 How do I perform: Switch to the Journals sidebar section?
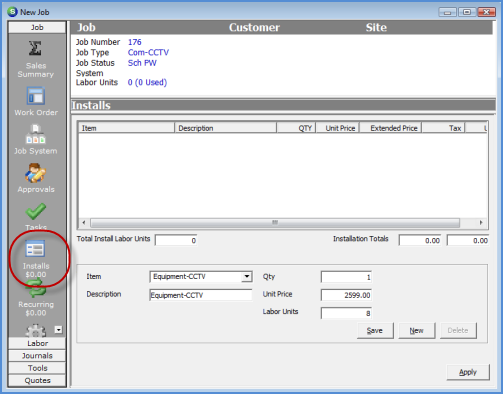coord(37,356)
